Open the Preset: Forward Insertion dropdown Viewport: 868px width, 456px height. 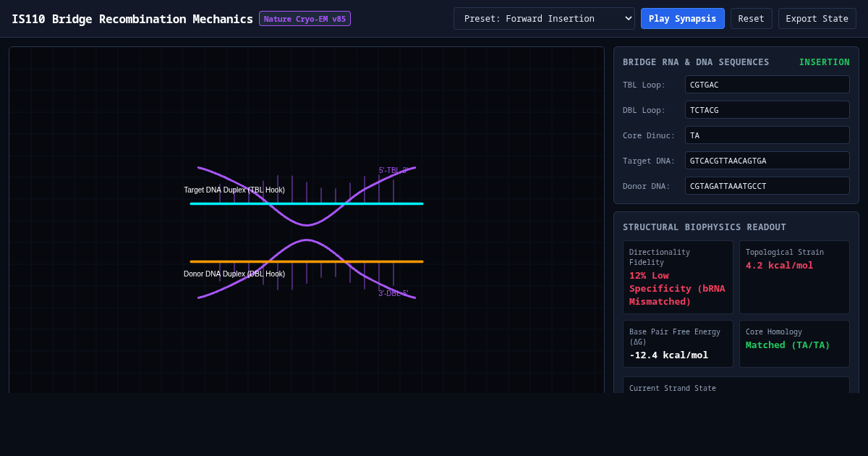coord(544,19)
